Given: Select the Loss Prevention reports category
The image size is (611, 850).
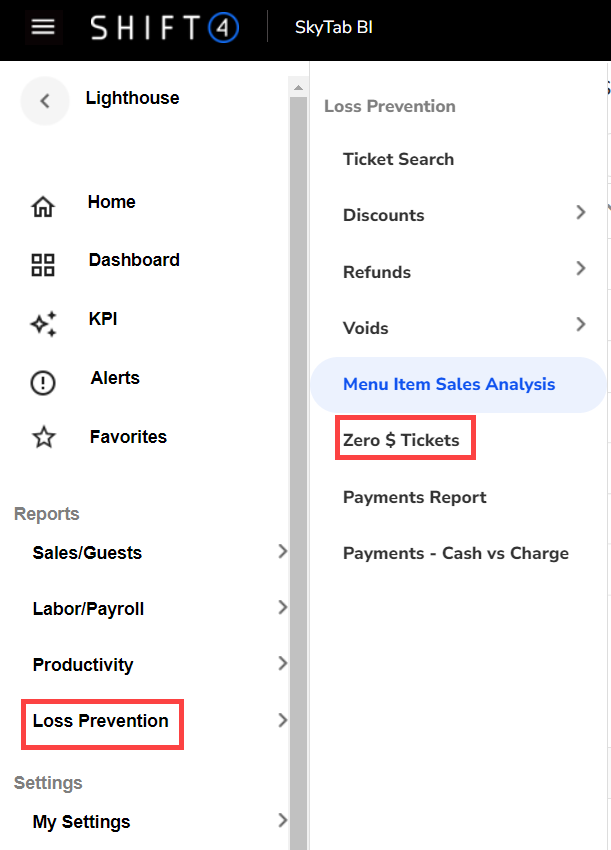Looking at the screenshot, I should coord(100,721).
